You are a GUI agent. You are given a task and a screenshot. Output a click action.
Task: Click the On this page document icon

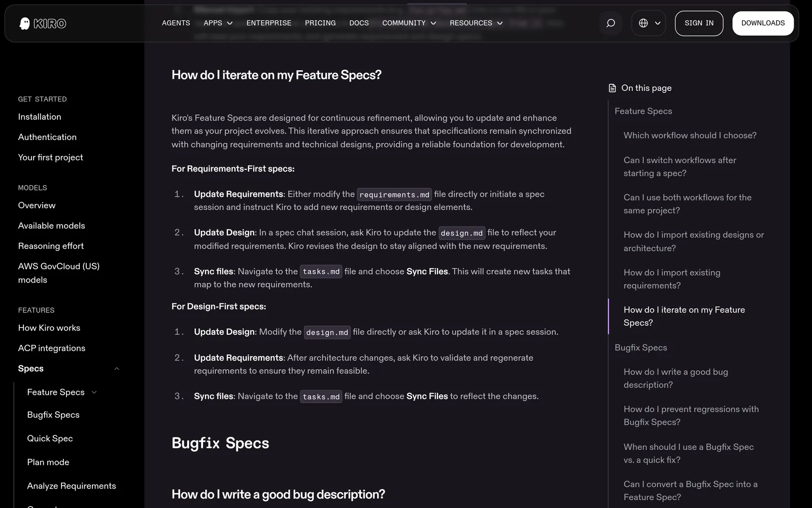click(x=613, y=88)
